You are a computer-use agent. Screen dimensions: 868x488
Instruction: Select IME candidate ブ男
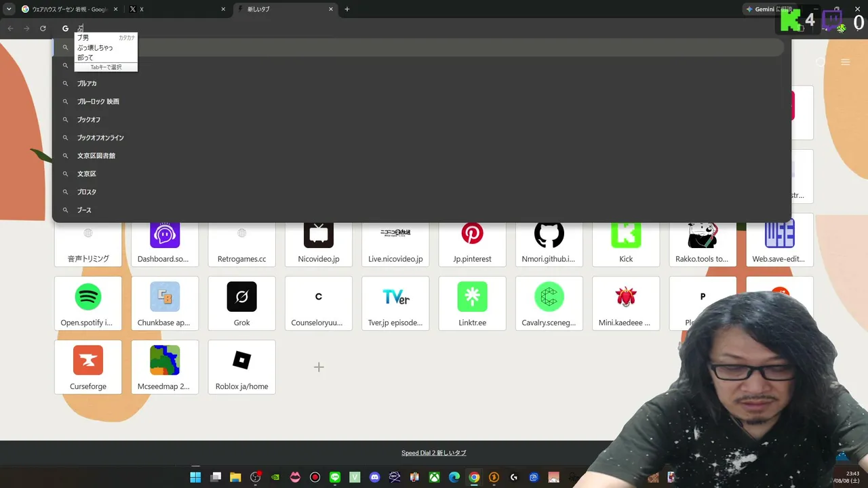pos(106,38)
